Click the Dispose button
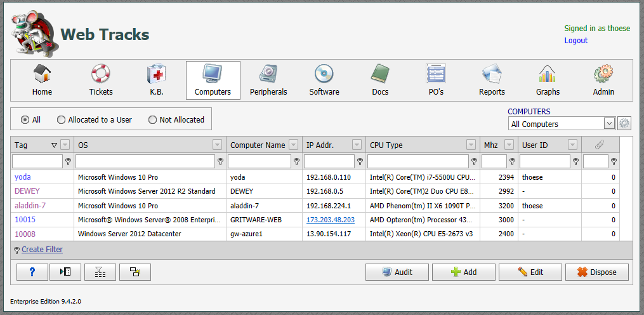 click(x=597, y=272)
